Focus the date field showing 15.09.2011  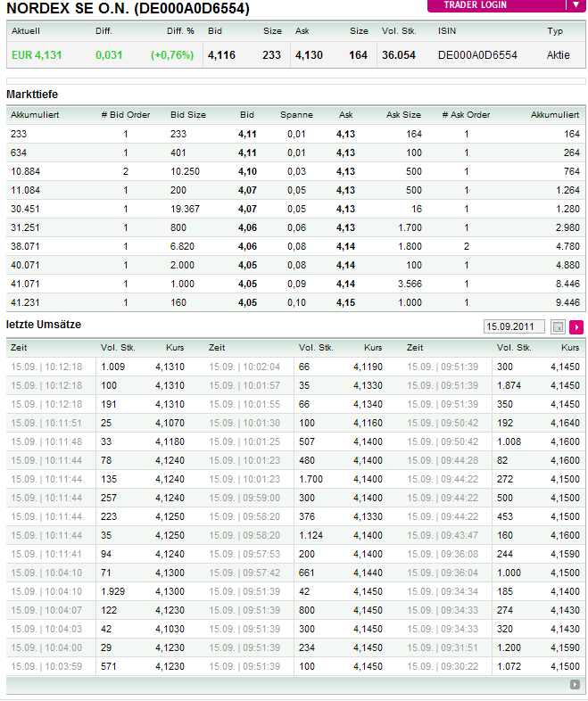coord(514,326)
